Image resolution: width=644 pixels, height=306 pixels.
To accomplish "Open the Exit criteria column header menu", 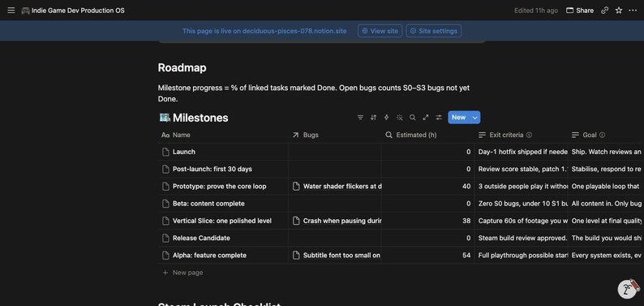I will tap(521, 135).
